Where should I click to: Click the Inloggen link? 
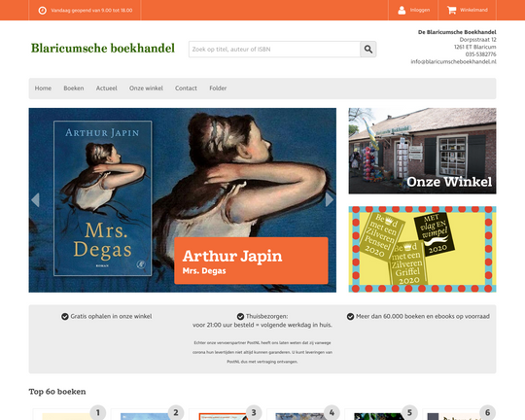tap(420, 10)
